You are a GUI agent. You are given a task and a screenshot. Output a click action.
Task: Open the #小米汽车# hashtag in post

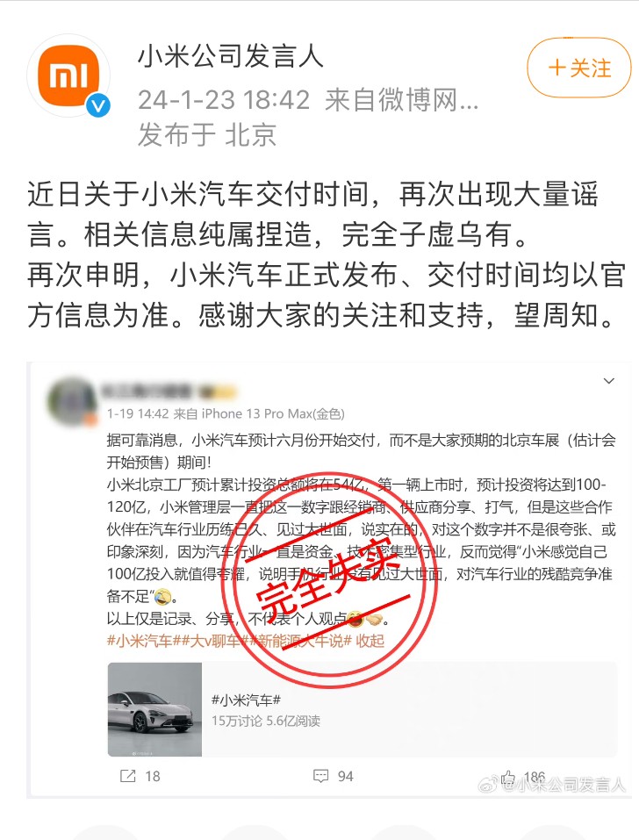(x=140, y=641)
